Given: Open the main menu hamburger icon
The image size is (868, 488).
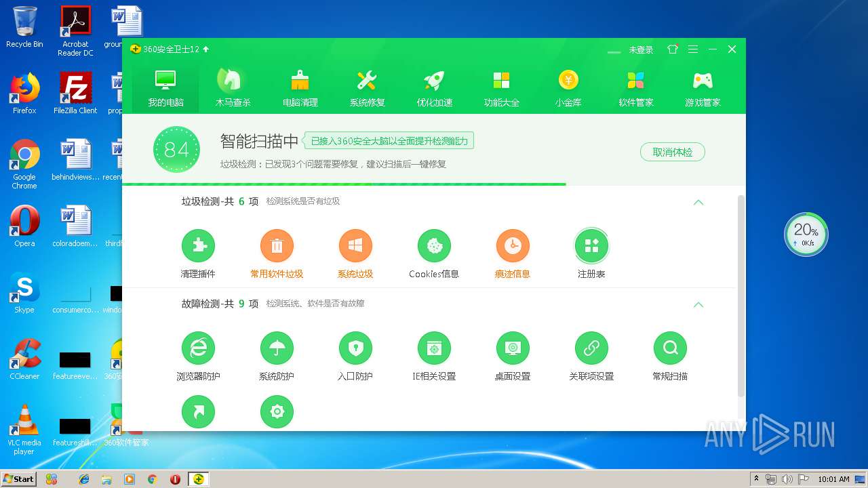Looking at the screenshot, I should tap(693, 49).
